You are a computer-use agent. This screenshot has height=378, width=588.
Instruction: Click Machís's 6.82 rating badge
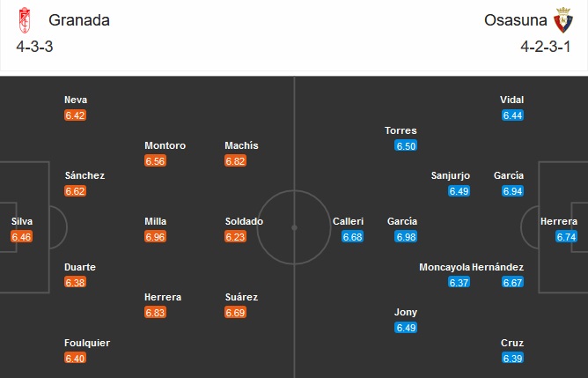click(x=235, y=161)
